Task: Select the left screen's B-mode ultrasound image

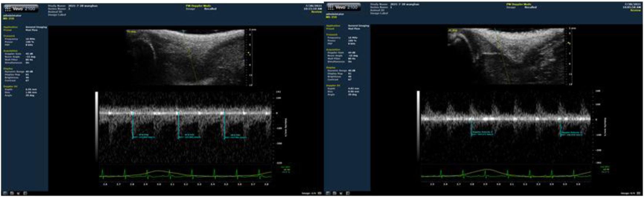Action: [185, 57]
